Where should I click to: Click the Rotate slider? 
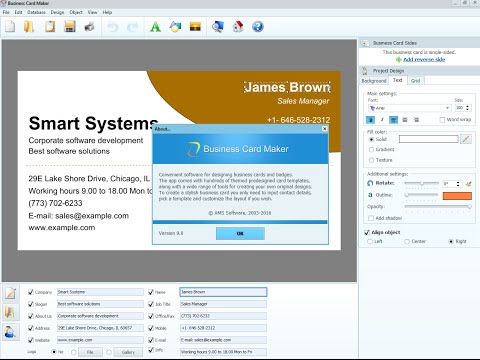pyautogui.click(x=422, y=183)
